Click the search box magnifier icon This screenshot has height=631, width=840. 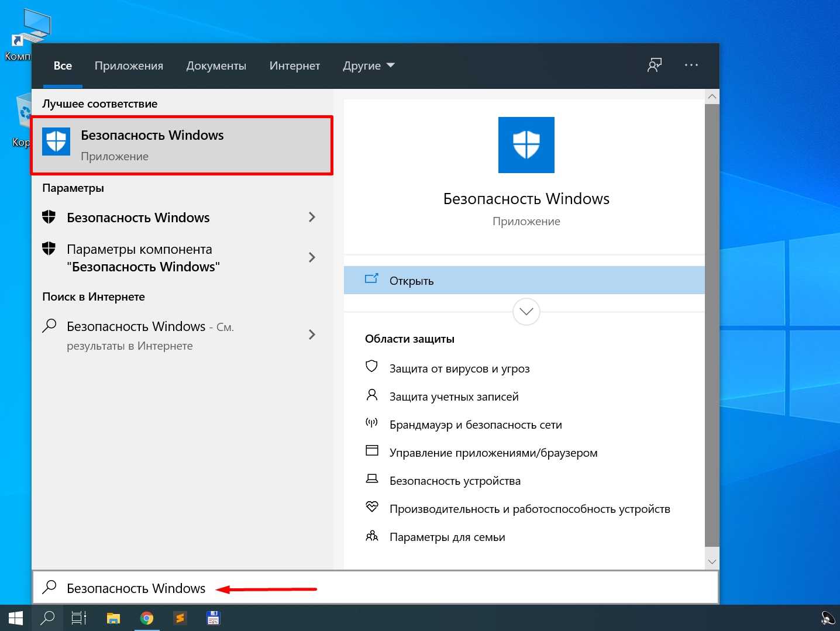pos(50,587)
